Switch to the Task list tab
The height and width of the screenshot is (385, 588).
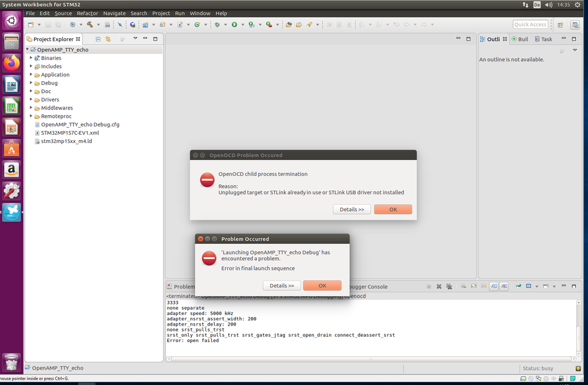click(543, 39)
